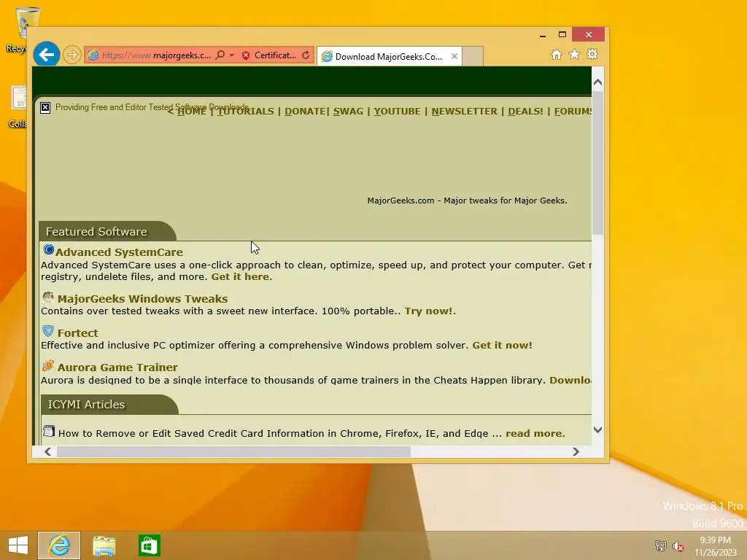Open the YOUTUBE navigation link
This screenshot has height=560, width=747.
(x=398, y=111)
